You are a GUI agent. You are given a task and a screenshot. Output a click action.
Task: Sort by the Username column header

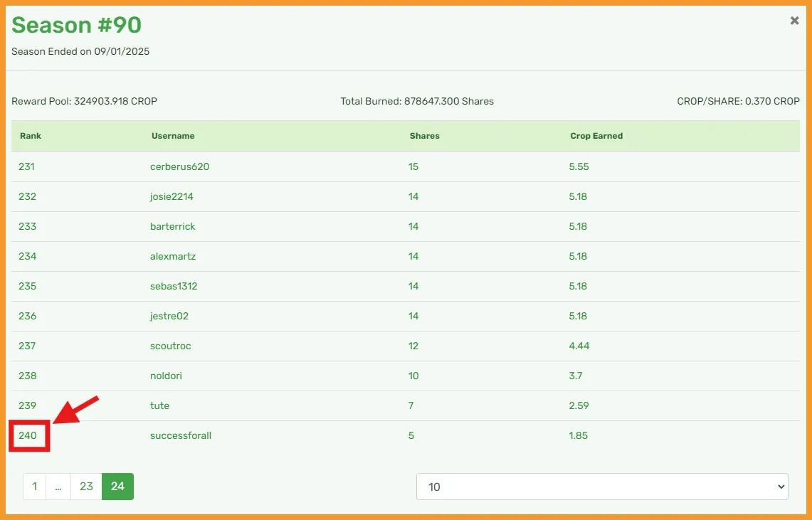tap(173, 136)
